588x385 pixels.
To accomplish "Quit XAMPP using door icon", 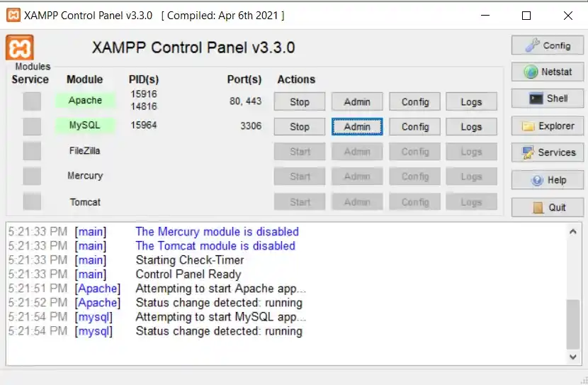I will pyautogui.click(x=547, y=207).
